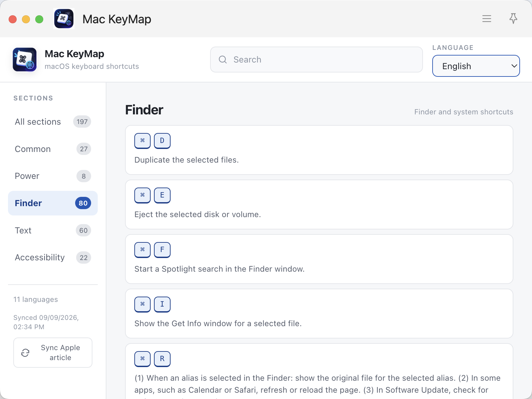
Task: Minimize the window with the yellow button
Action: coord(26,19)
